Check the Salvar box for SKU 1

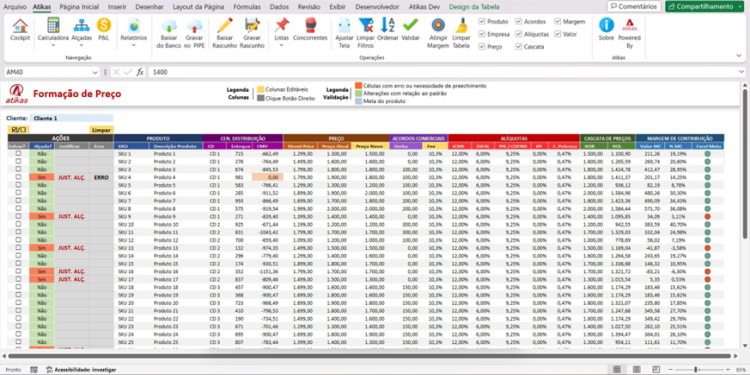point(18,154)
